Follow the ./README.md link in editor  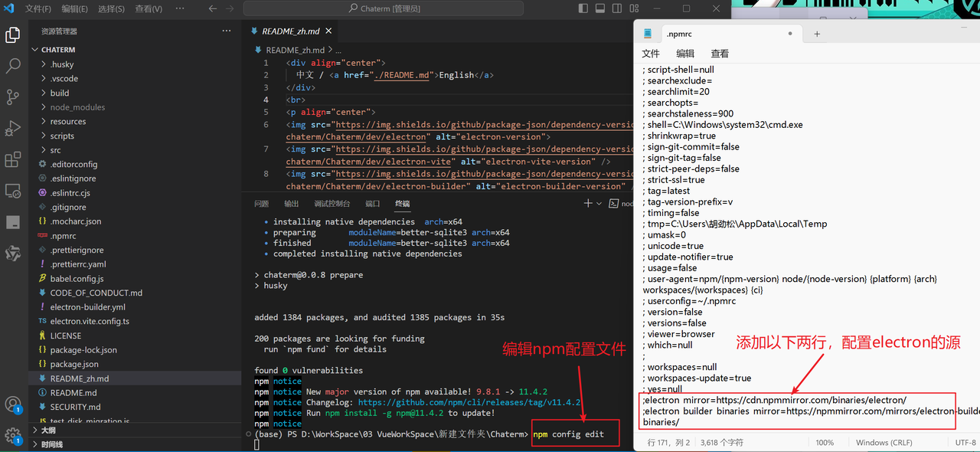(x=403, y=75)
